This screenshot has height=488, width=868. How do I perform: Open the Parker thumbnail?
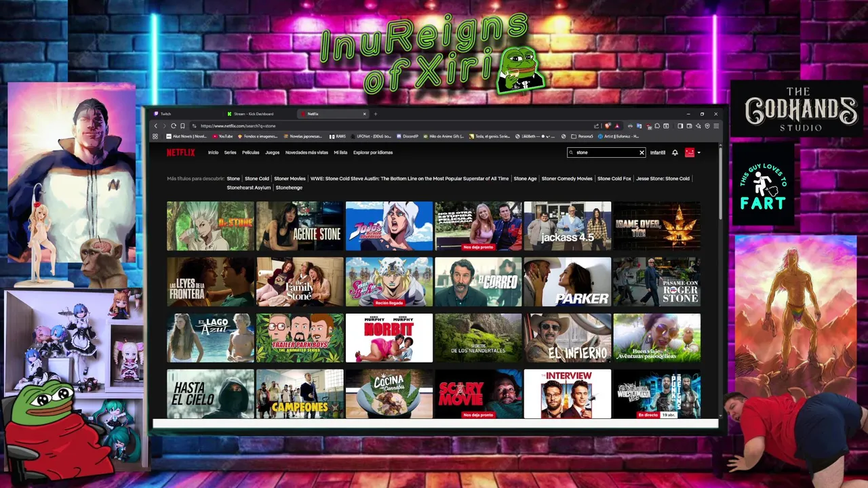(x=568, y=282)
